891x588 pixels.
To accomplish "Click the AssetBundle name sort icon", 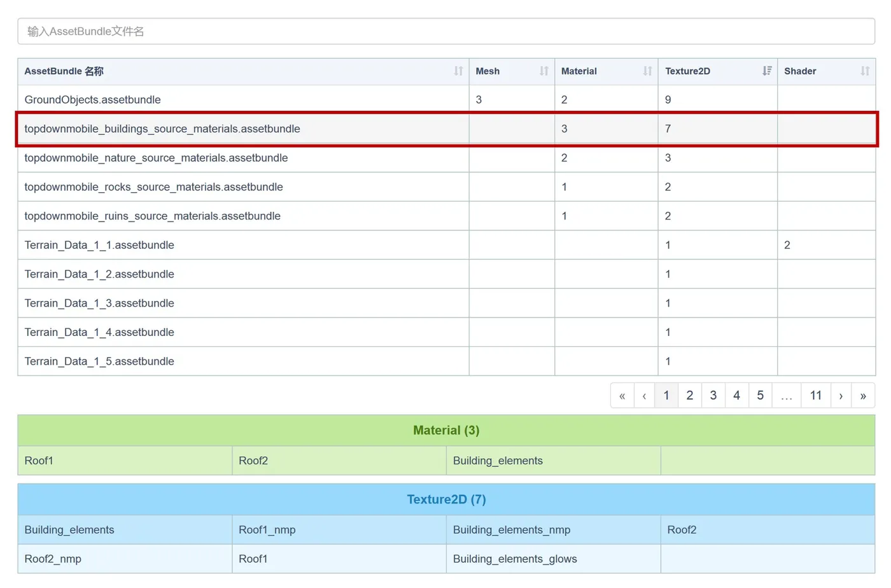I will pyautogui.click(x=458, y=71).
